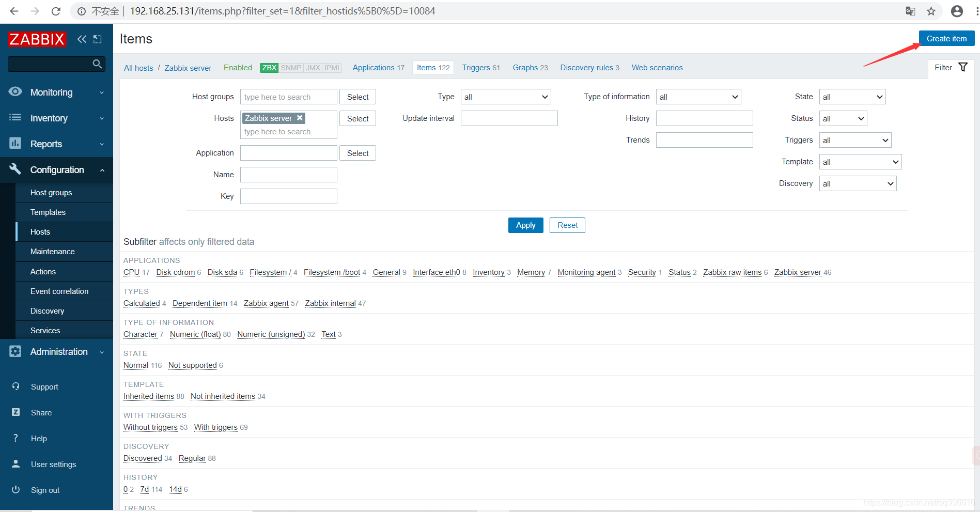Click browser reload icon

[56, 11]
